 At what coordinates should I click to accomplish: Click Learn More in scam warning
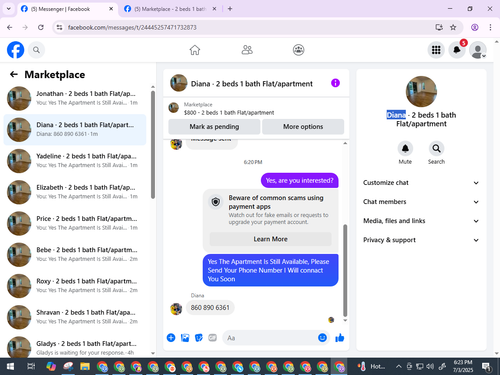point(270,239)
